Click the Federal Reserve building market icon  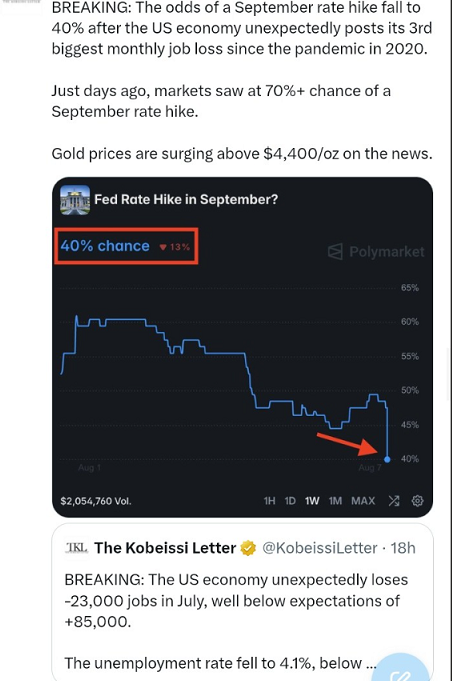coord(75,200)
